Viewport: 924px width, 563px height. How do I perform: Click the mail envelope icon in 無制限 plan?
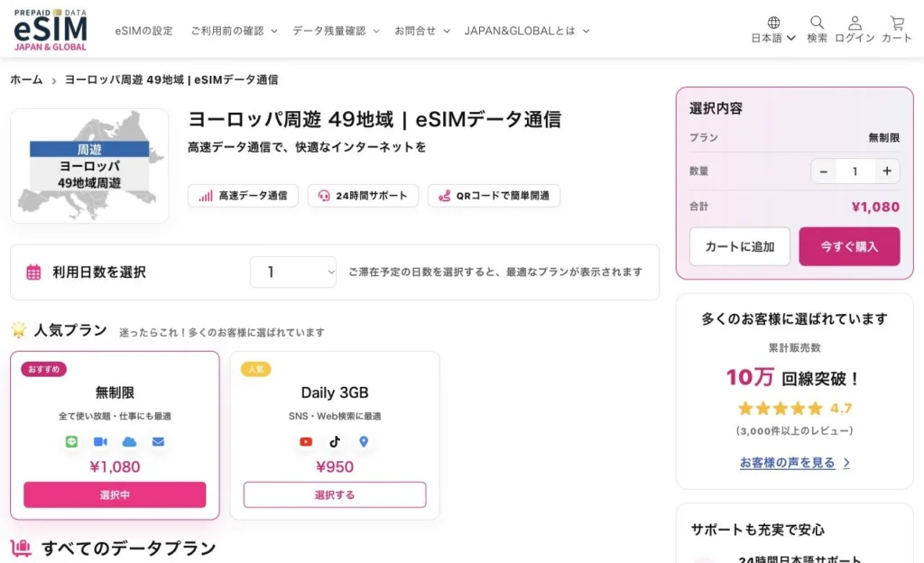point(158,442)
